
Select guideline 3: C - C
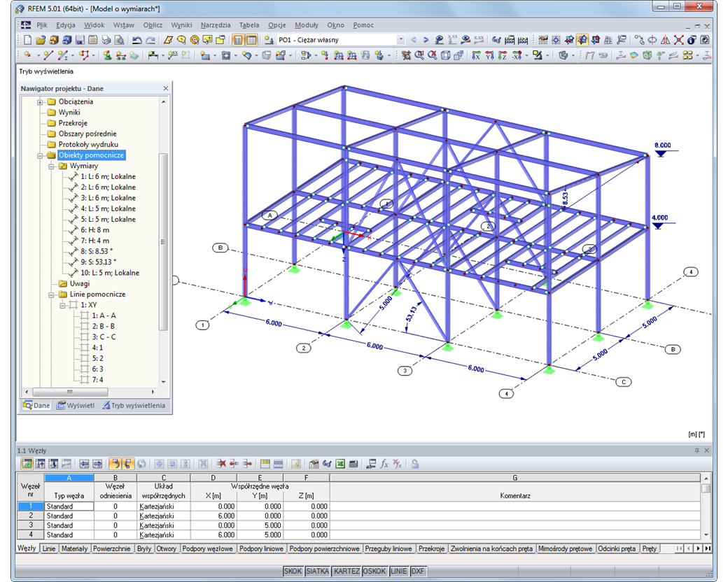[104, 337]
